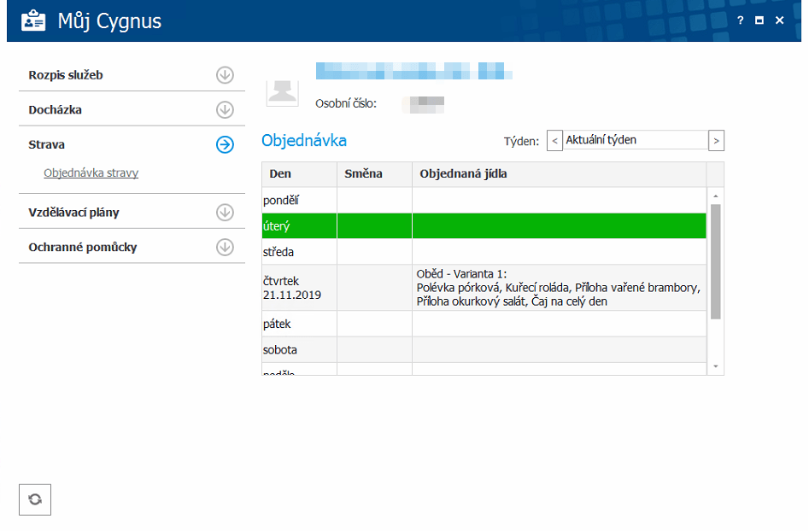This screenshot has height=532, width=809.
Task: Click the table scrollbar up arrow
Action: point(716,196)
